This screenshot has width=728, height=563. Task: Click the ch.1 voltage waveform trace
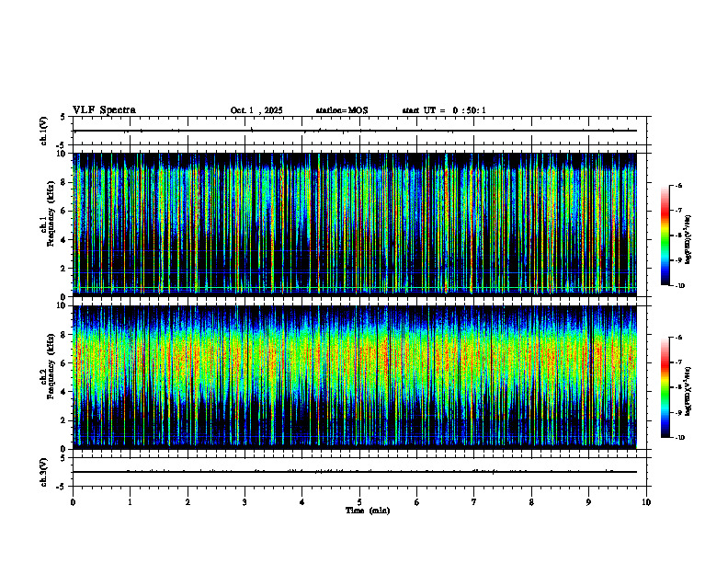pyautogui.click(x=355, y=131)
